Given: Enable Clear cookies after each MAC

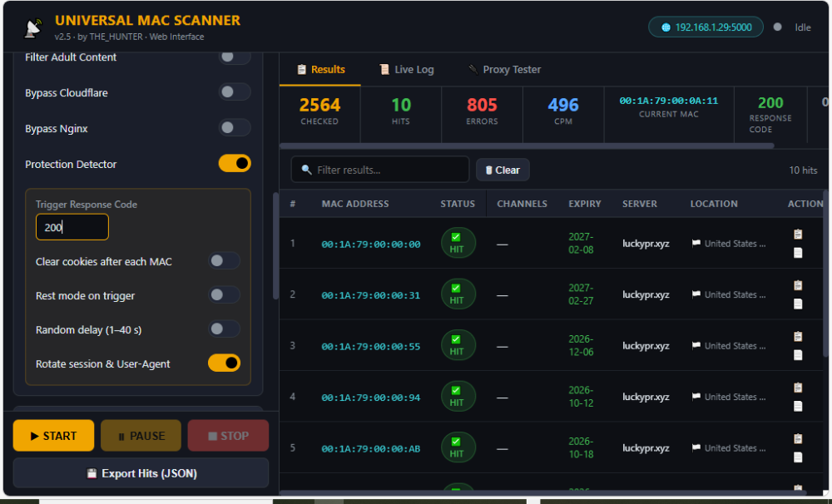Looking at the screenshot, I should click(224, 260).
